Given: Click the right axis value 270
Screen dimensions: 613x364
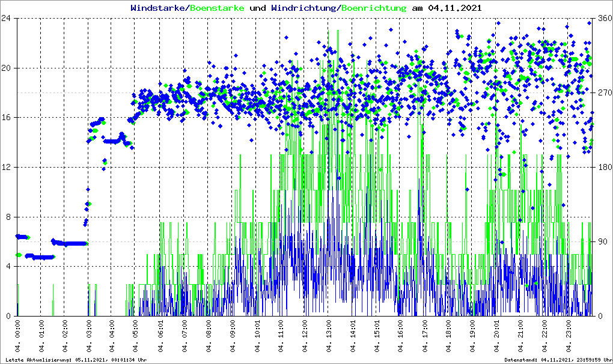Looking at the screenshot, I should point(602,93).
